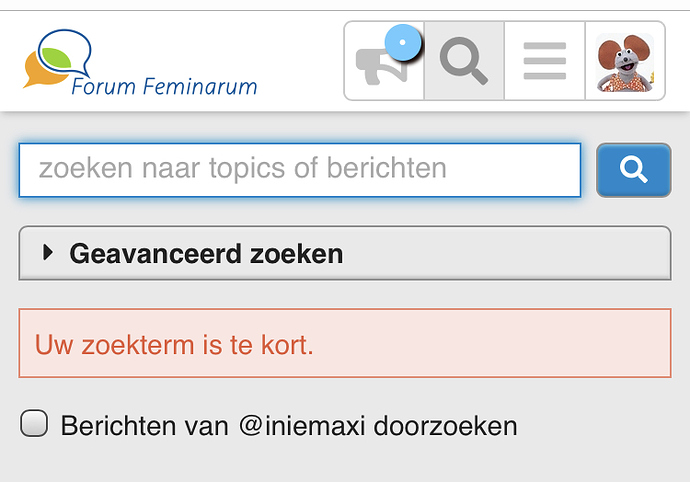Enable the Berichten van @iniemaxi checkbox
This screenshot has width=690, height=482.
tap(34, 423)
